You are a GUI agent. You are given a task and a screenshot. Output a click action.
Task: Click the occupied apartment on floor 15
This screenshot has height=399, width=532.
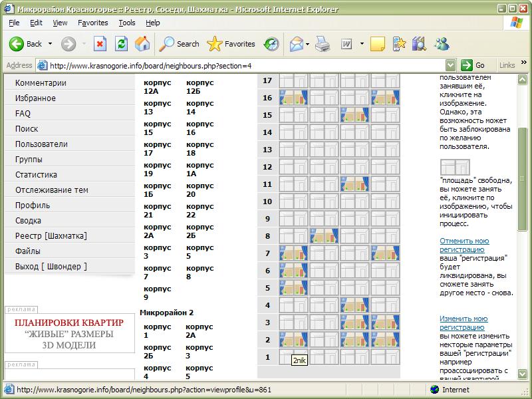(355, 114)
